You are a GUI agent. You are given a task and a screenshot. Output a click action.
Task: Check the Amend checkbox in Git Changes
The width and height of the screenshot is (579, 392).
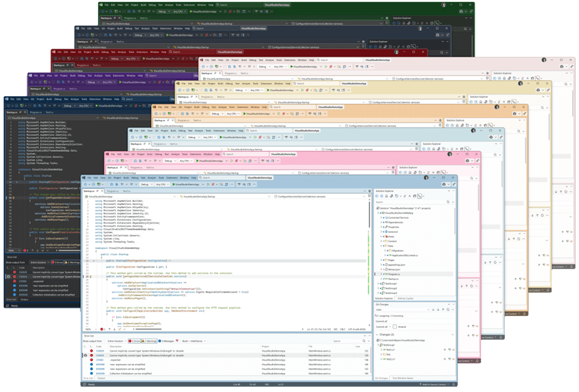pos(395,327)
